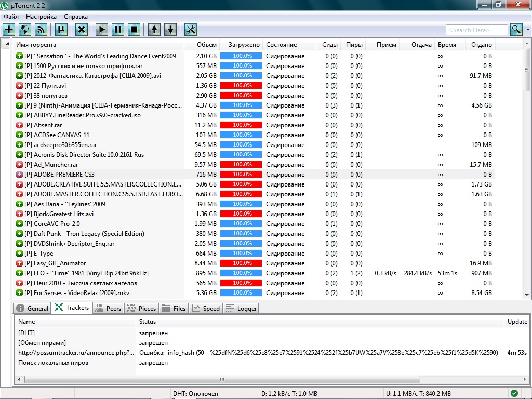This screenshot has height=399, width=532.
Task: Click the Add Torrent from URL icon
Action: click(25, 30)
